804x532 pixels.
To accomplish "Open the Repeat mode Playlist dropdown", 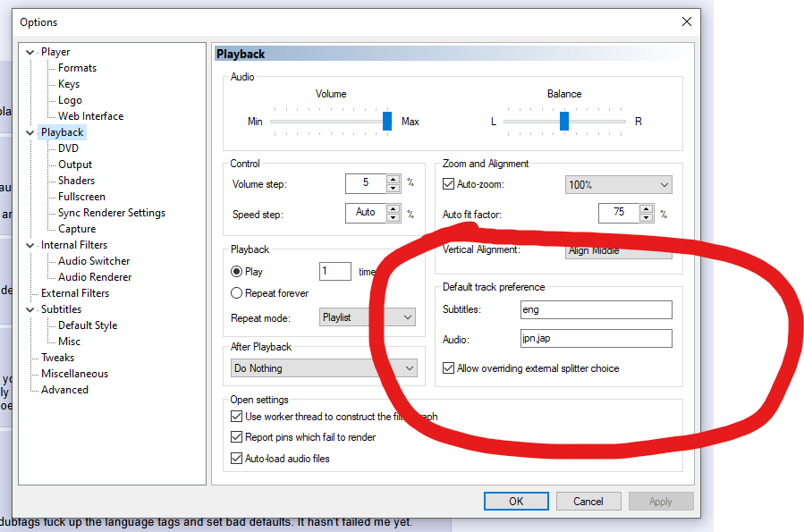I will pos(368,317).
